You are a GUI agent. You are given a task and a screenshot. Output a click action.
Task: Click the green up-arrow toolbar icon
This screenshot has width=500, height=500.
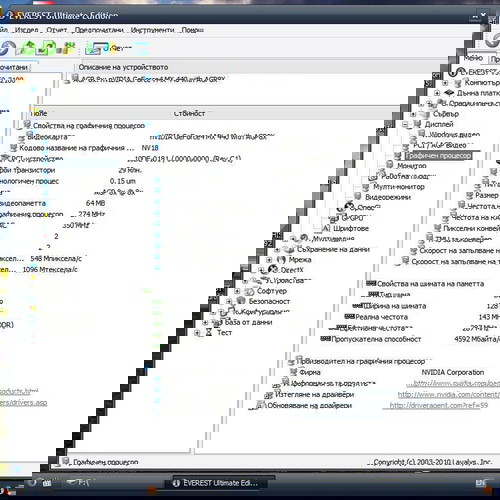(x=27, y=48)
